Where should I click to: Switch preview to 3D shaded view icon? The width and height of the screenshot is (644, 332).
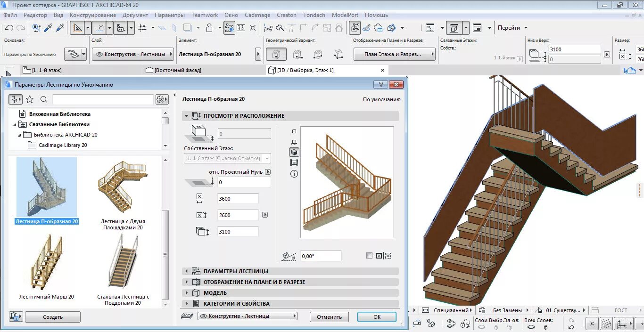[294, 152]
